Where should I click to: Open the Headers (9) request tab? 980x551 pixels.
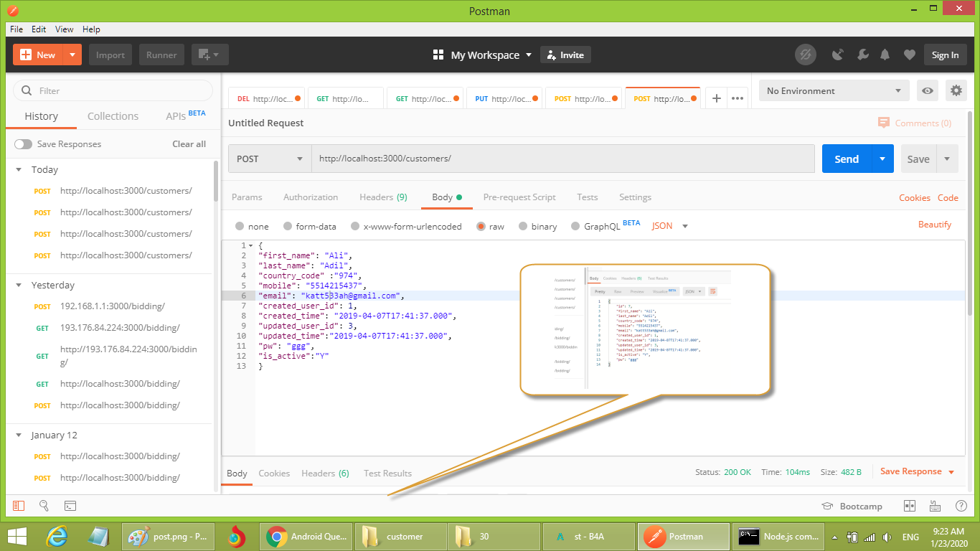tap(383, 197)
